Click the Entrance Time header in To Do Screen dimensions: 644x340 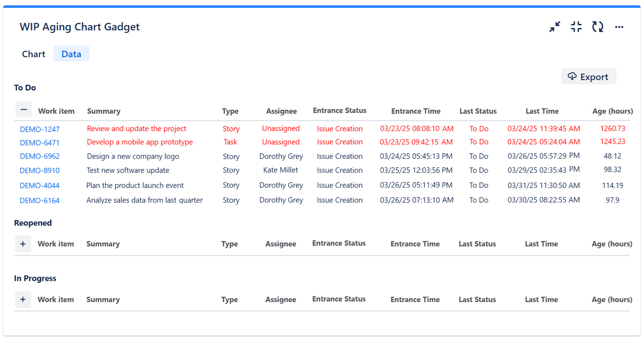tap(416, 111)
